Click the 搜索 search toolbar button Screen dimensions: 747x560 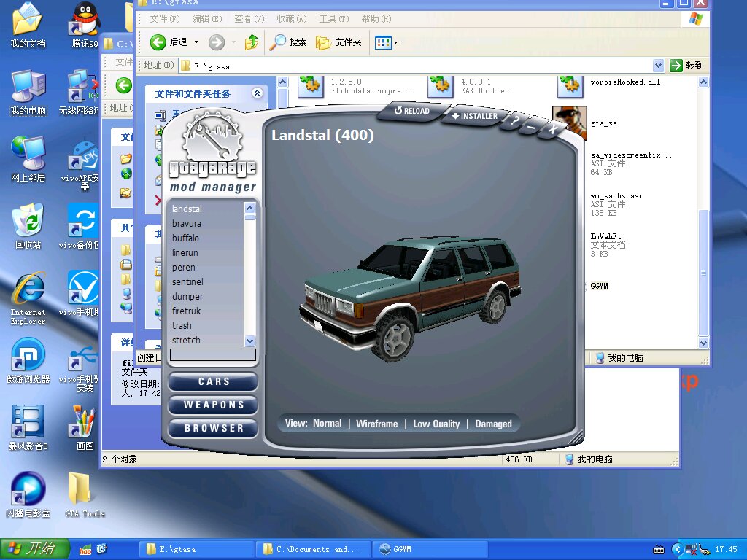pyautogui.click(x=287, y=42)
